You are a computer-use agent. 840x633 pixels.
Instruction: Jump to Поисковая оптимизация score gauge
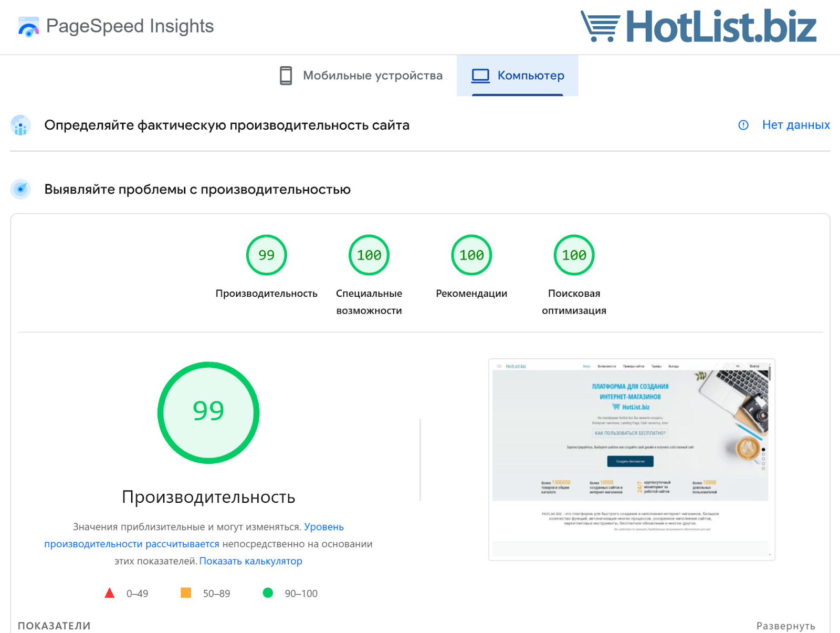click(574, 255)
